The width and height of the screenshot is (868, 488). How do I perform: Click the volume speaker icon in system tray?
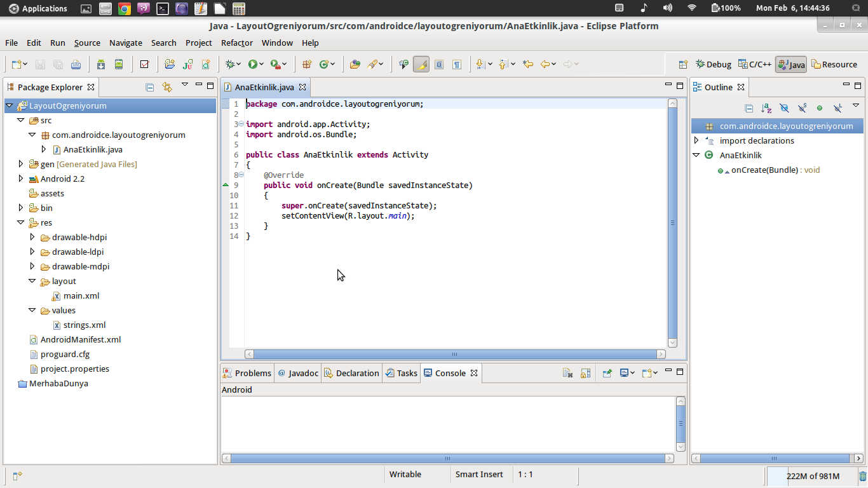pos(667,8)
